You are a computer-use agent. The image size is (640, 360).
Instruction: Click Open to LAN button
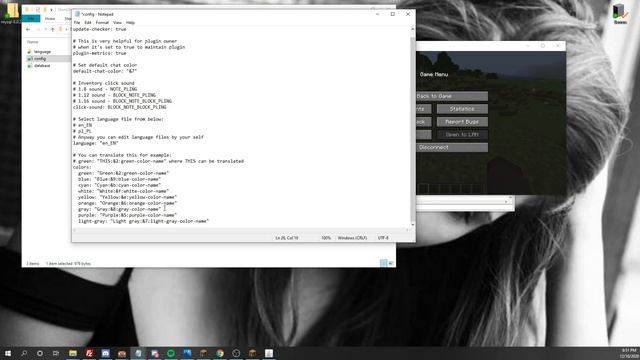point(462,135)
